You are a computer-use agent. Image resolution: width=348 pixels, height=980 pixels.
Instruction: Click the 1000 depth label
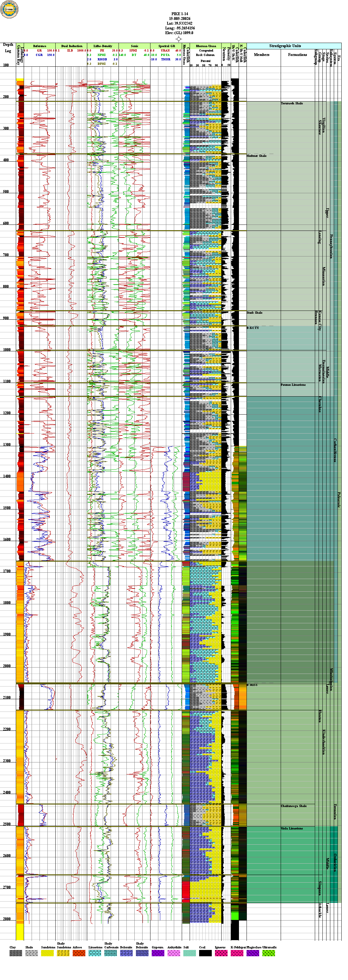pyautogui.click(x=7, y=350)
